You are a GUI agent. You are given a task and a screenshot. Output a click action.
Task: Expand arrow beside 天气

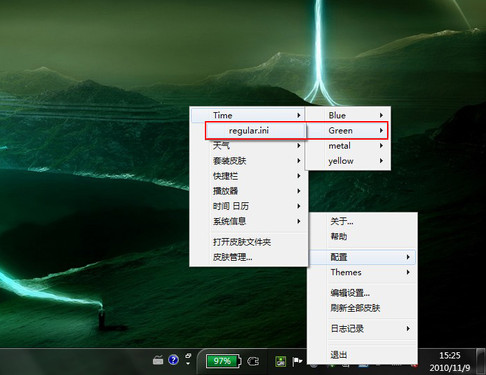pos(299,146)
